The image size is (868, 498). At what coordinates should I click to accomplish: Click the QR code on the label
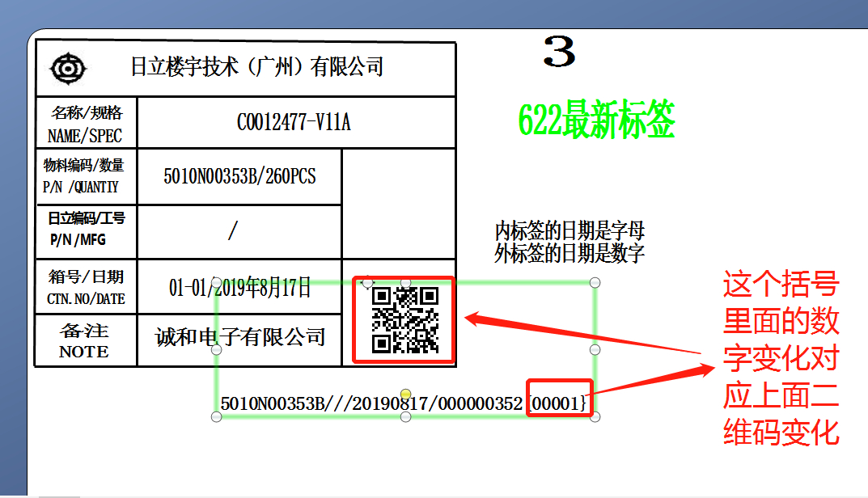(x=405, y=320)
